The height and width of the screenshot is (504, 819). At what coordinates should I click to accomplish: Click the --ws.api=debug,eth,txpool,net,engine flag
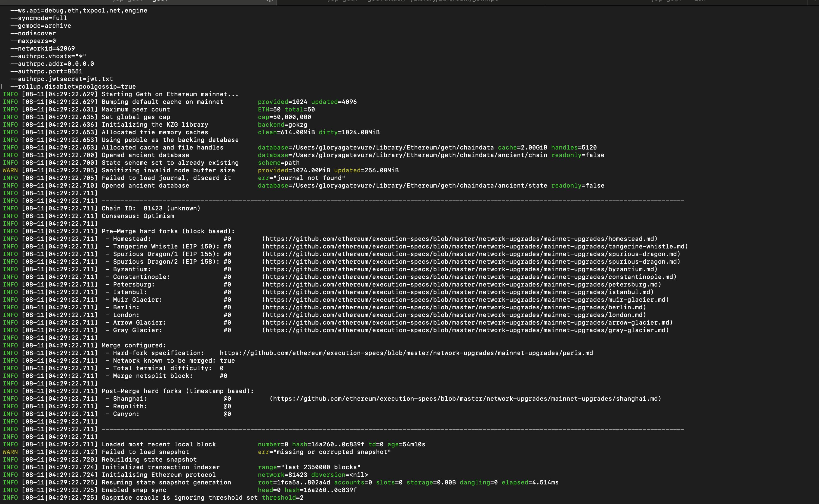coord(79,10)
